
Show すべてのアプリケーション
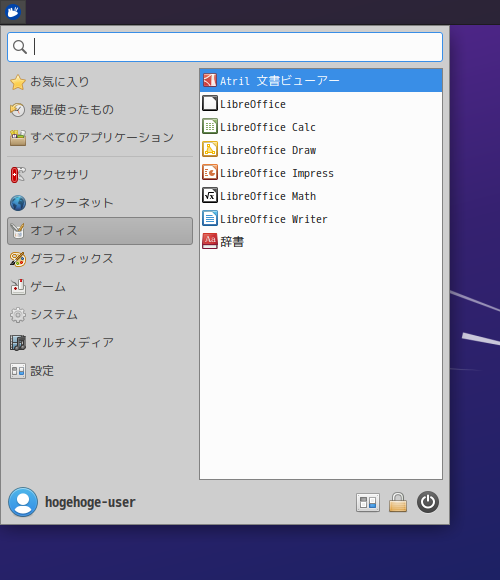(100, 138)
